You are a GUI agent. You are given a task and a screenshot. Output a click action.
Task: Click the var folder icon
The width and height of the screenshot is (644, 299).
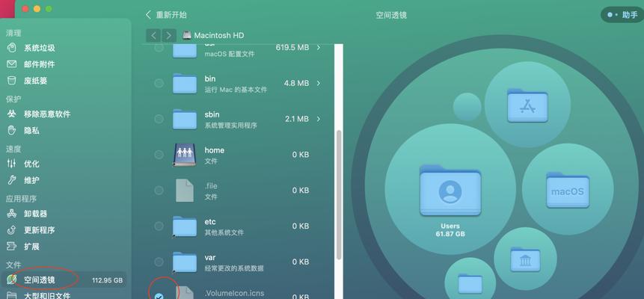pyautogui.click(x=185, y=262)
